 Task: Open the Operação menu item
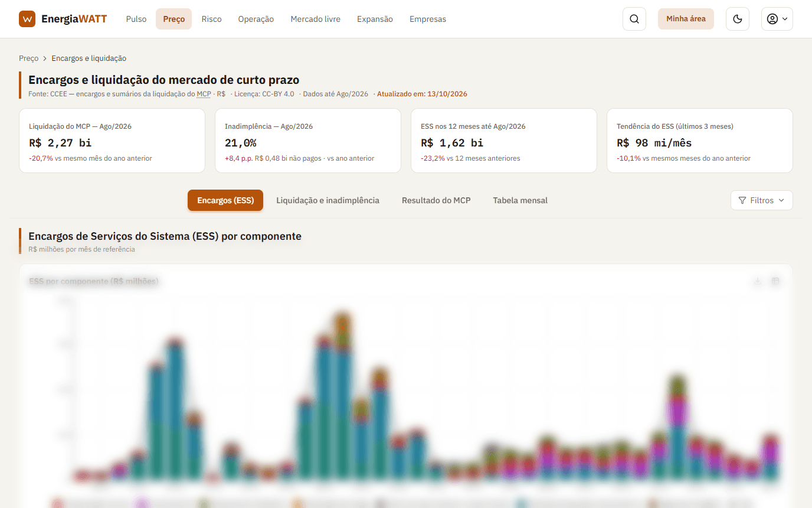(256, 19)
